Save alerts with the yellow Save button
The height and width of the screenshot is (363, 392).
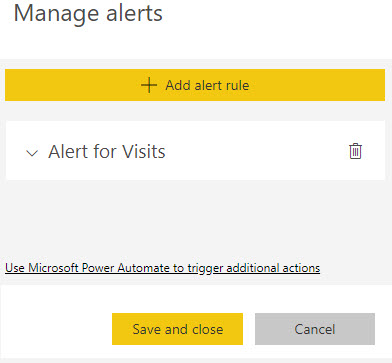tap(177, 329)
